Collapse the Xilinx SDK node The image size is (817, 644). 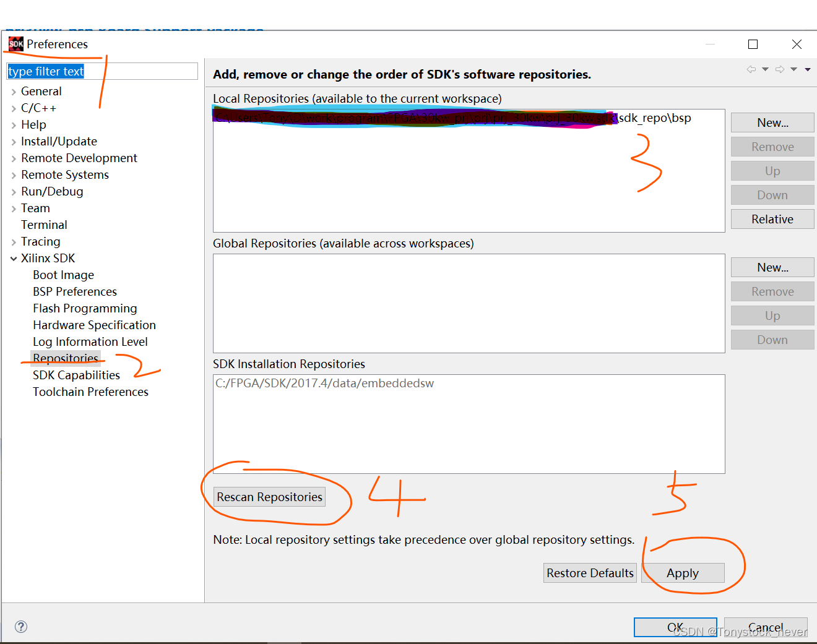pos(14,259)
